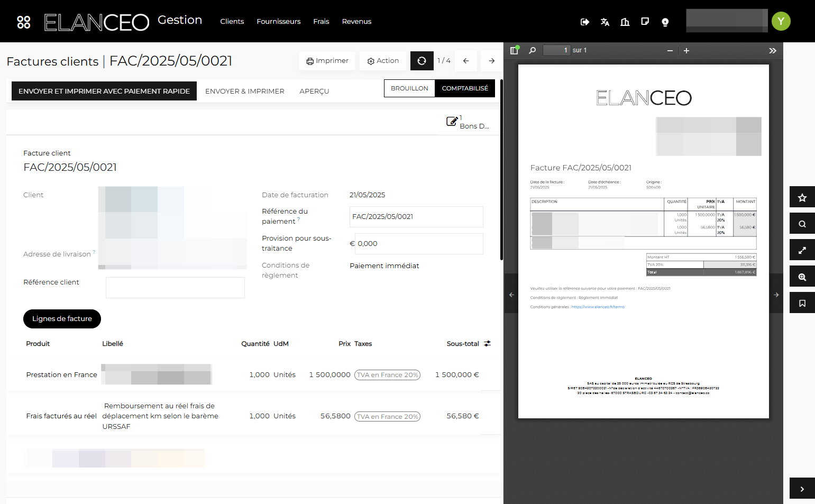Open the language translation icon
Viewport: 815px width, 504px height.
(x=605, y=22)
